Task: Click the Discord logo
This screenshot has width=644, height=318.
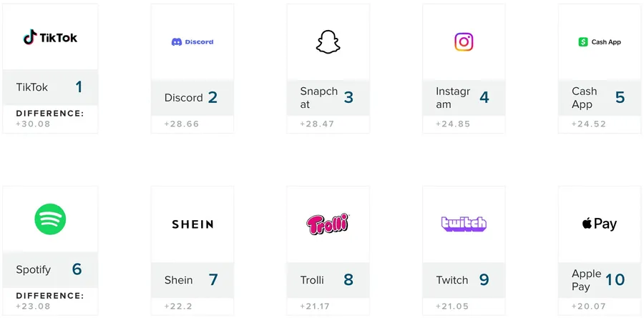Action: pos(192,42)
